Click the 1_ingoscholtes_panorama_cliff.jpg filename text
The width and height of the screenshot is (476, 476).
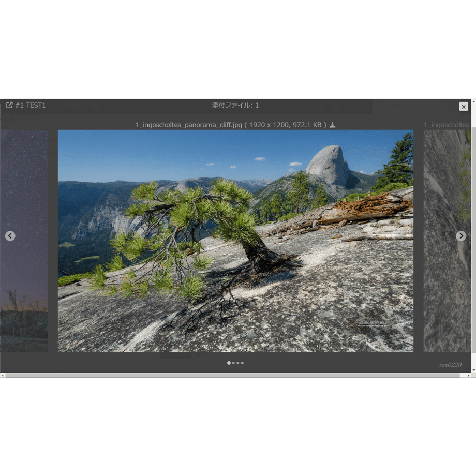point(188,125)
